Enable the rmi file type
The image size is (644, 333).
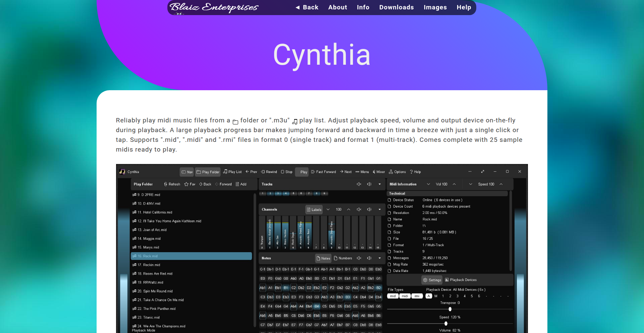pos(417,296)
